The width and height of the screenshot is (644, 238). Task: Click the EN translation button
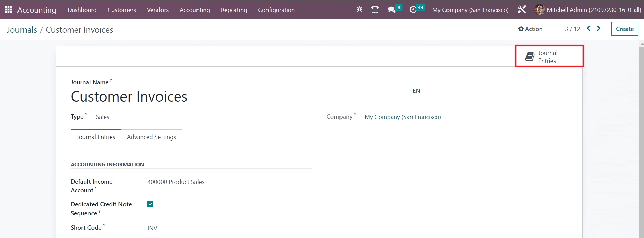[x=416, y=91]
